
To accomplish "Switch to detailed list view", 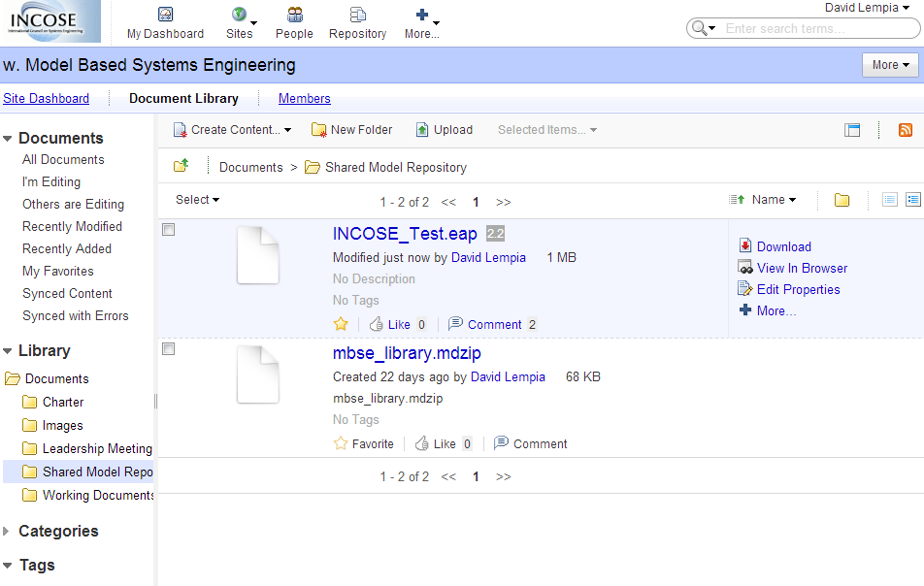I will (913, 200).
